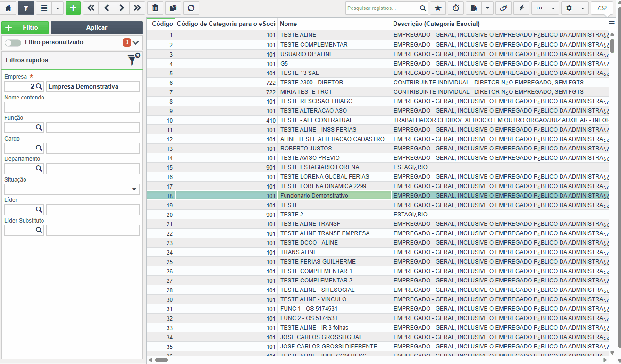Select row TESTE AVISO PREVIO
The width and height of the screenshot is (621, 364).
378,158
